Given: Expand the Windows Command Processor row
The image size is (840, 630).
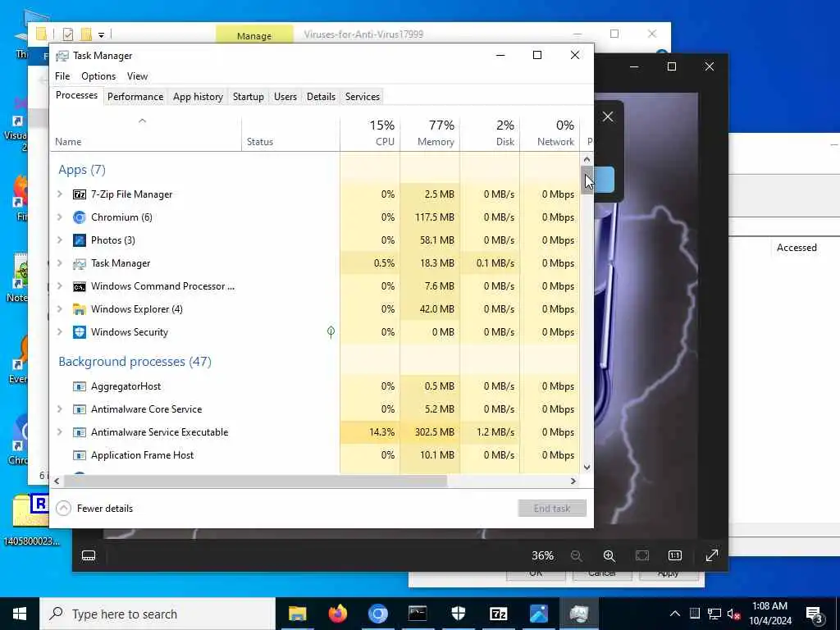Looking at the screenshot, I should [60, 286].
